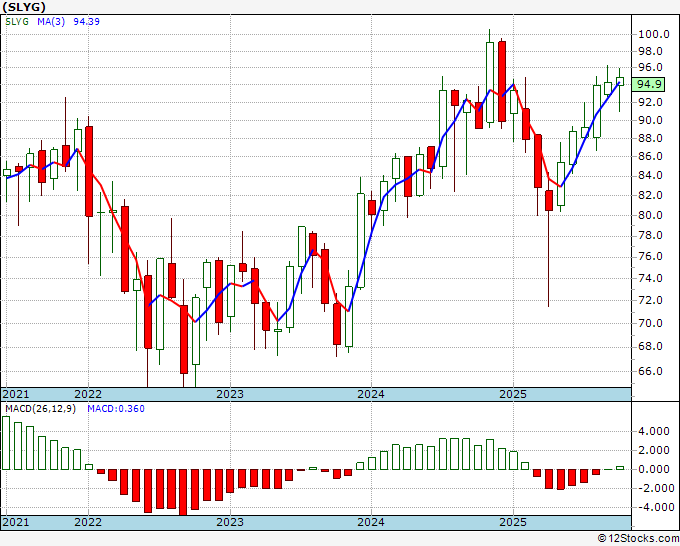
Task: Click the first MACD histogram bar in 2021
Action: pyautogui.click(x=6, y=443)
